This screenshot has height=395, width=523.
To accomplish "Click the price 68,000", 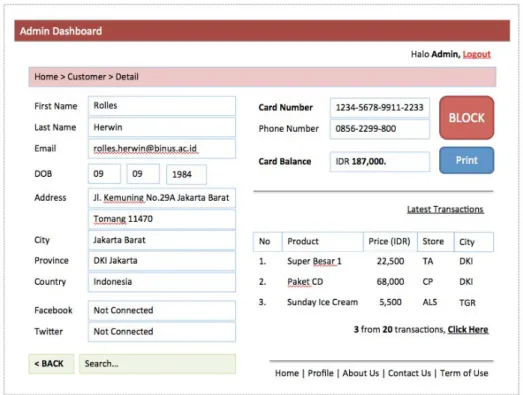I will pos(390,282).
